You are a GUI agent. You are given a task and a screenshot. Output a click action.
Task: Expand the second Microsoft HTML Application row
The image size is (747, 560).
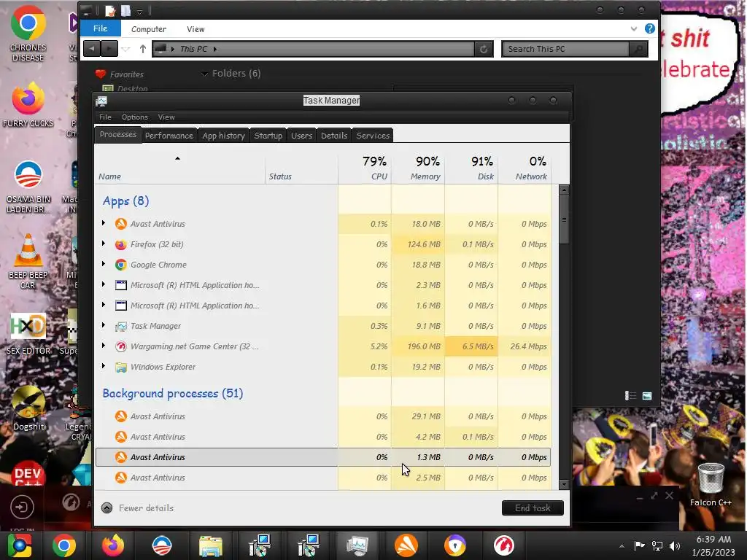pos(104,305)
